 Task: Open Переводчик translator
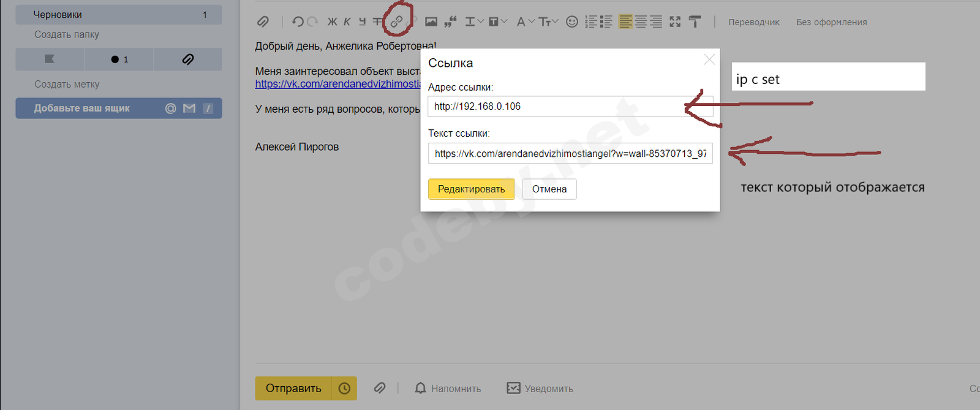(x=754, y=22)
